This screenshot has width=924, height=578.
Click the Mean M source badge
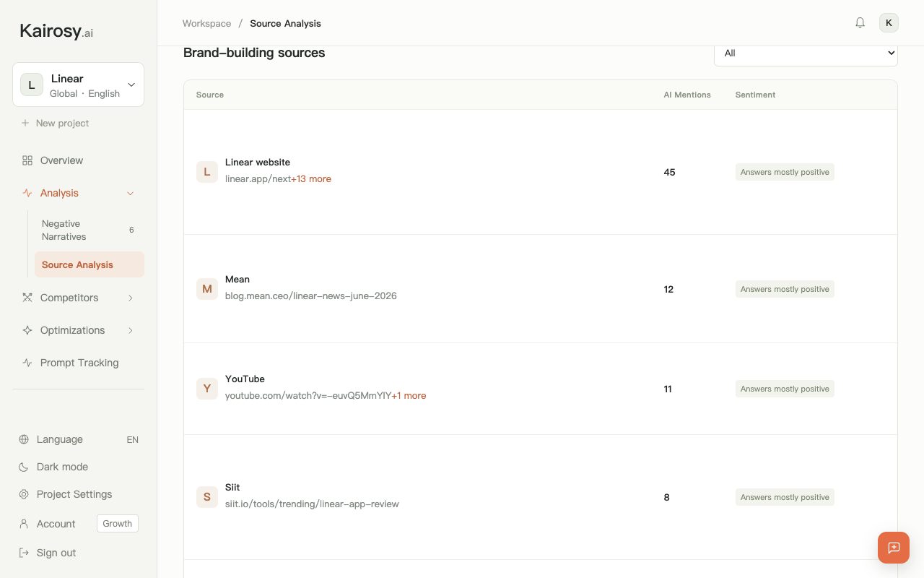[207, 289]
